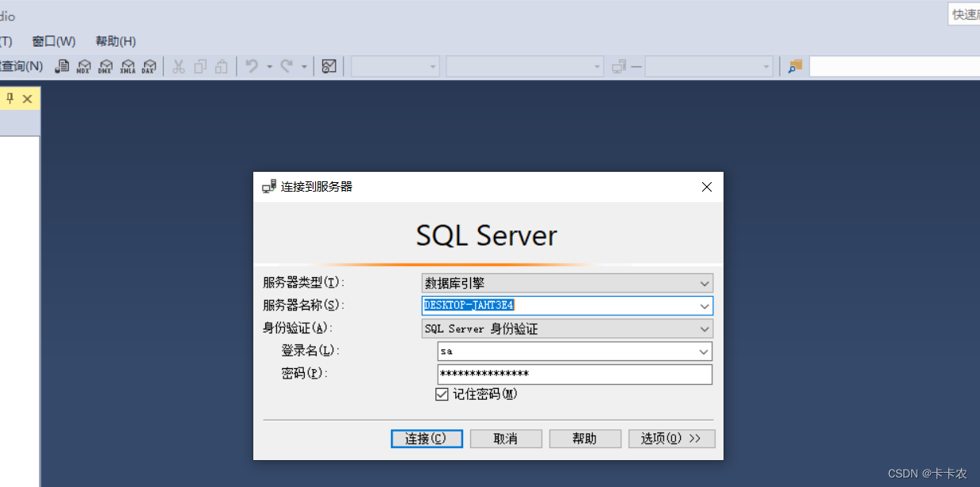Viewport: 980px width, 487px height.
Task: Click the activity monitor toolbar icon
Action: pyautogui.click(x=329, y=67)
